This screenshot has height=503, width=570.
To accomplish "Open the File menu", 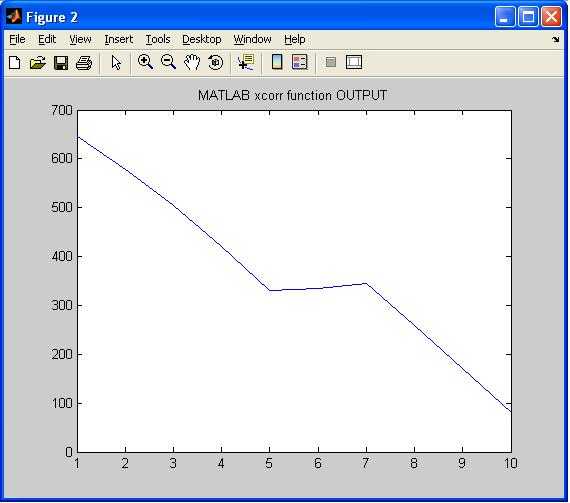I will pos(17,39).
